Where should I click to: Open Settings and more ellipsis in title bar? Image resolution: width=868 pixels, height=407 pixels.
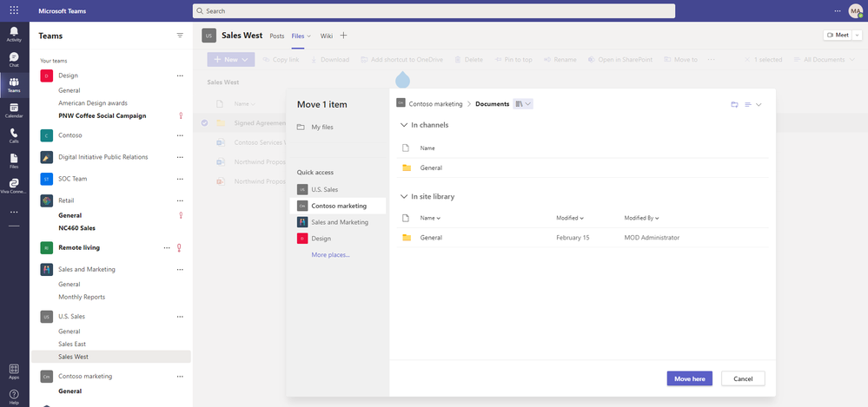(x=838, y=11)
